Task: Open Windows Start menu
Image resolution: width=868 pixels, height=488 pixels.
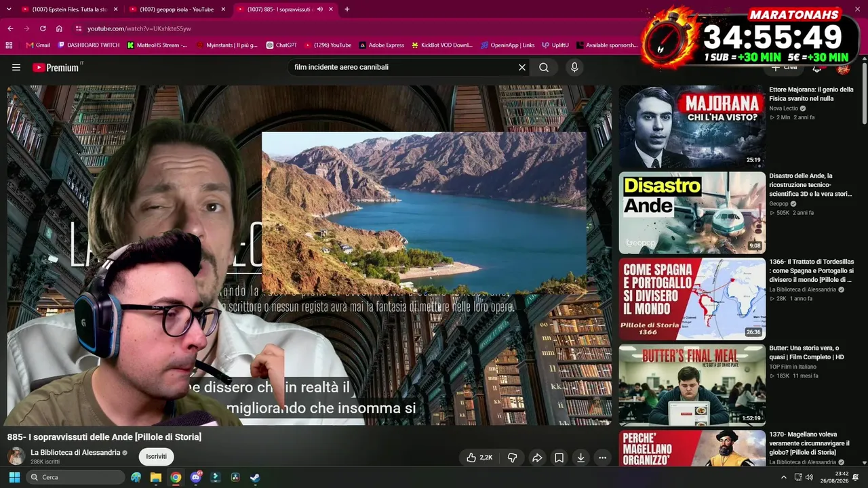Action: point(14,477)
